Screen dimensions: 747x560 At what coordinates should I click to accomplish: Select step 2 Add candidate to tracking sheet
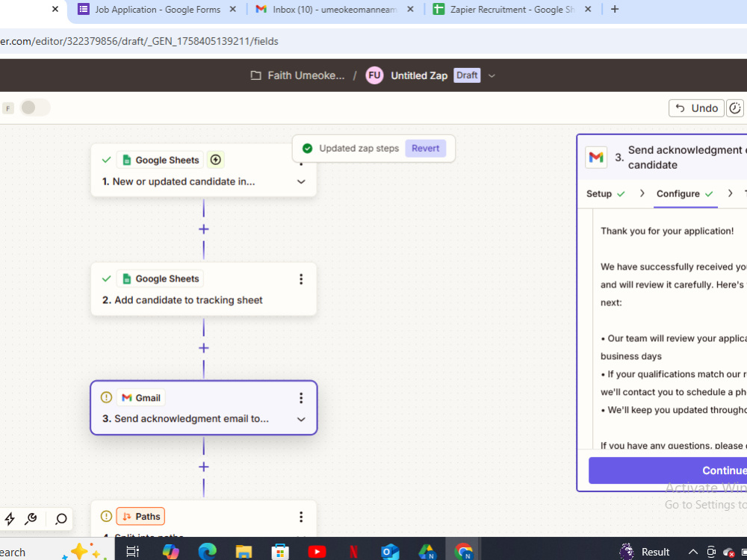coord(204,289)
